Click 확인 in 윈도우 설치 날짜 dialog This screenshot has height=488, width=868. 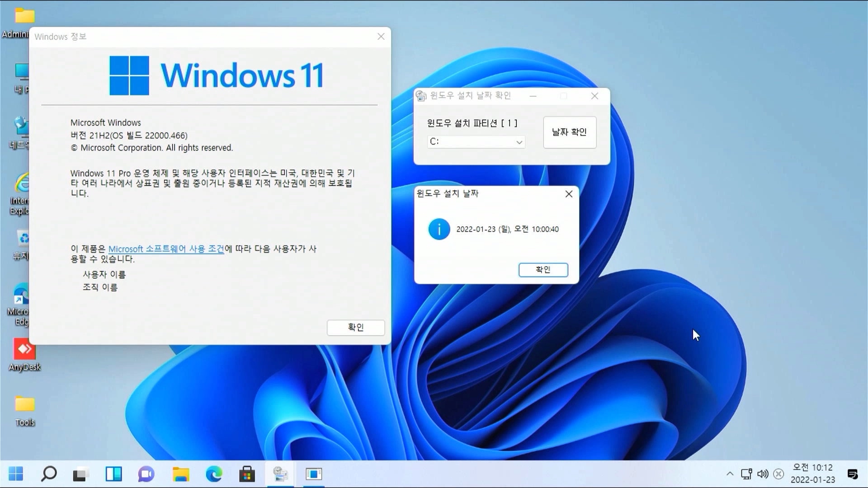[x=543, y=270]
